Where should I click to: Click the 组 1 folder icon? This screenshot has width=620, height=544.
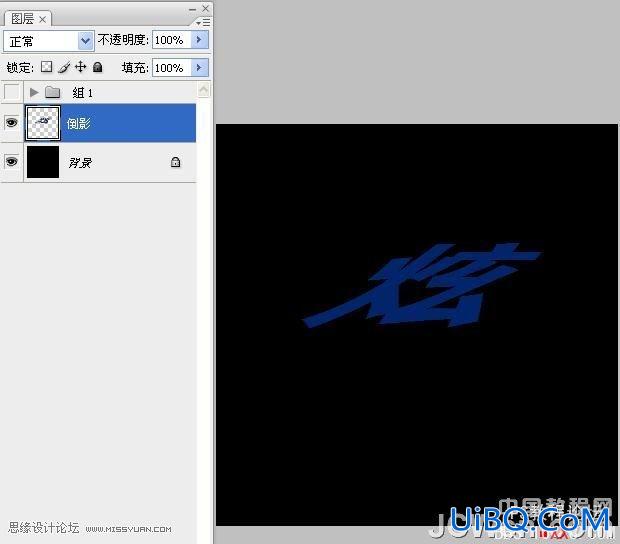pos(52,93)
